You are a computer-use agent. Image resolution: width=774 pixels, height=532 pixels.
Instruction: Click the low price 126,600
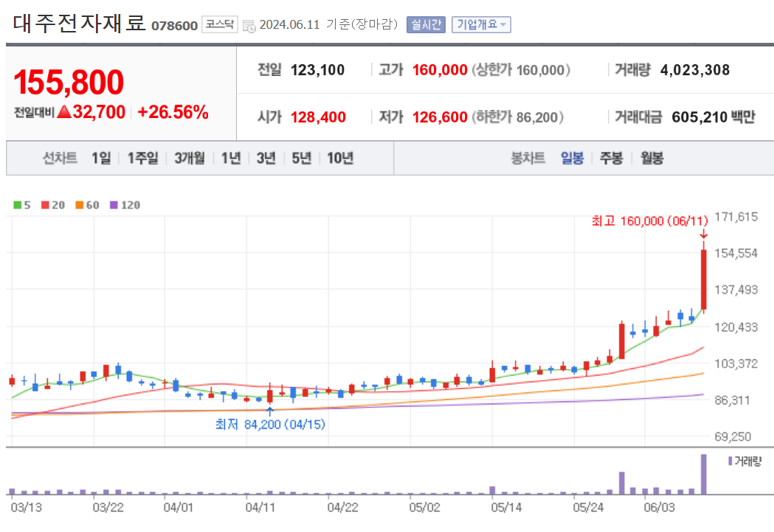coord(440,117)
